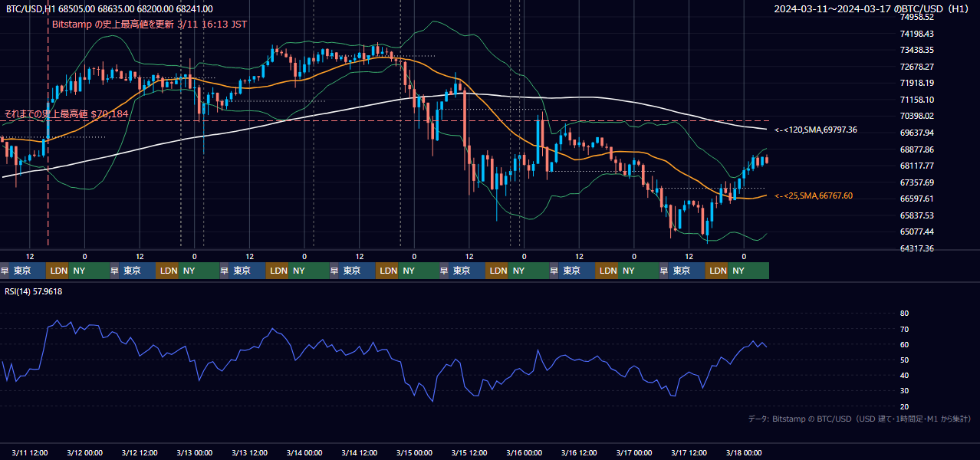Click RSI axis level 50
The height and width of the screenshot is (460, 980).
(904, 360)
